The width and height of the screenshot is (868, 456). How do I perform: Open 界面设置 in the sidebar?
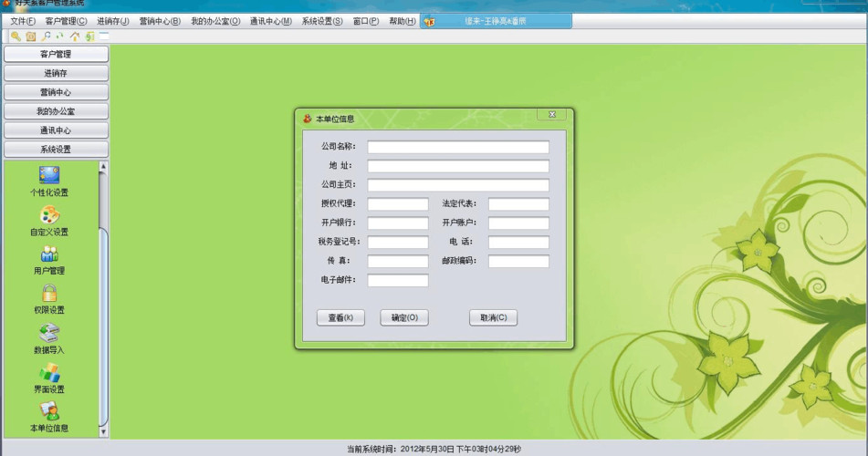point(49,378)
